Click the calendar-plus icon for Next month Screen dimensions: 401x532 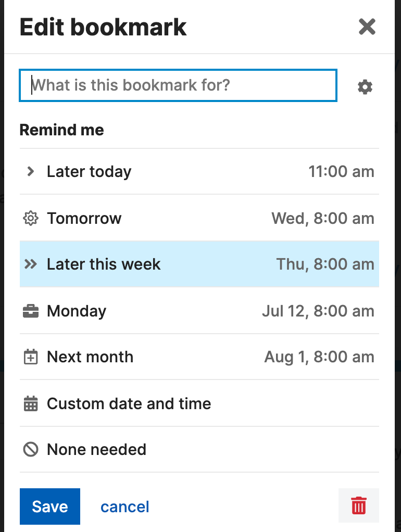[31, 357]
